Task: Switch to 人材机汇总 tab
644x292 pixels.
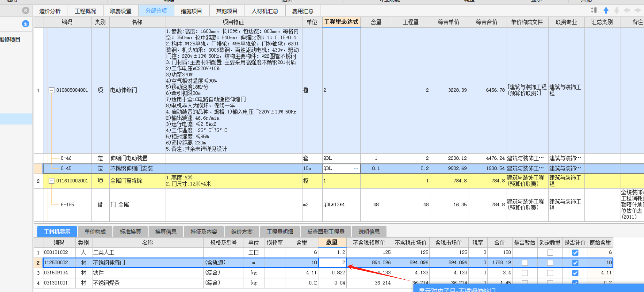Action: (x=265, y=11)
